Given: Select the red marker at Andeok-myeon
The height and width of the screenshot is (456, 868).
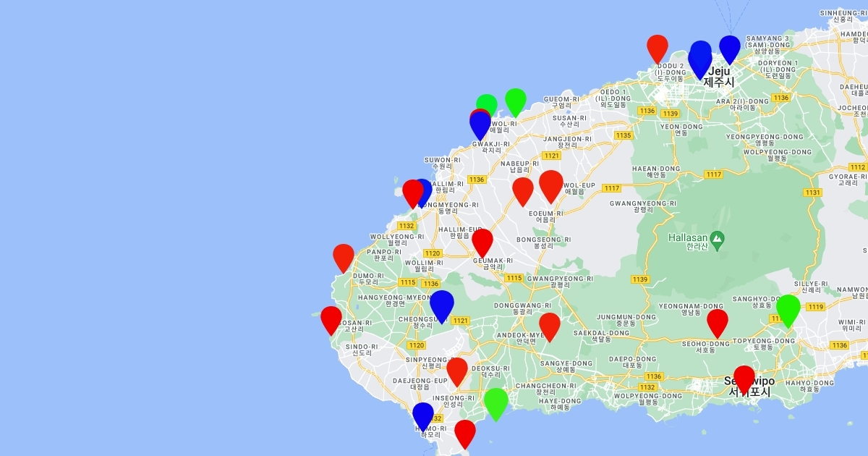Looking at the screenshot, I should [x=549, y=326].
